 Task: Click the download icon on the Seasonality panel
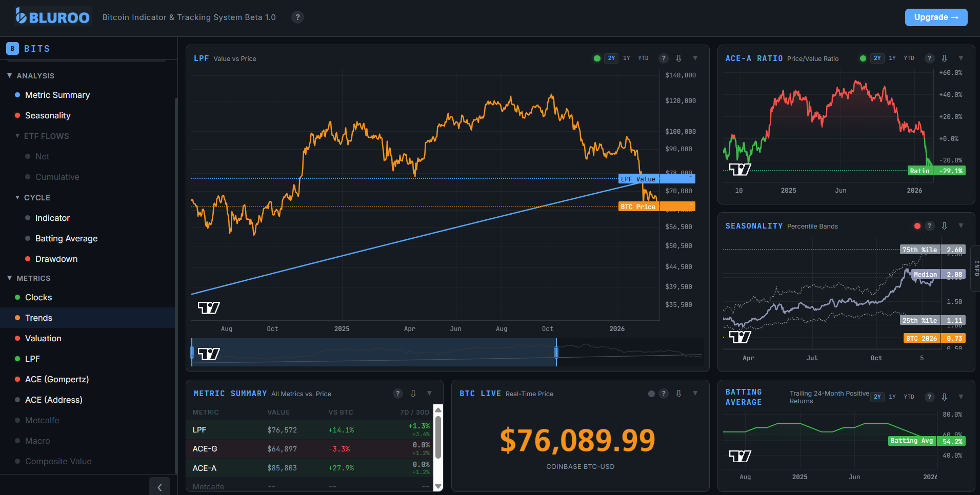pos(944,225)
